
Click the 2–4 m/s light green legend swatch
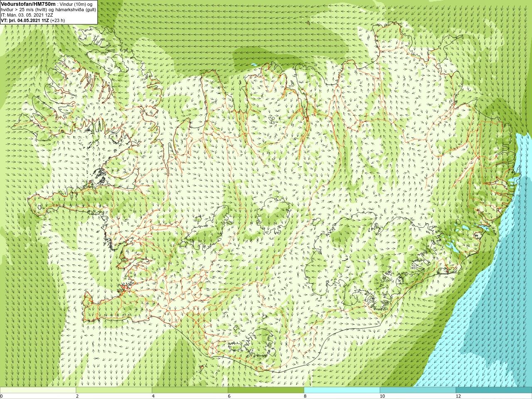coord(114,390)
